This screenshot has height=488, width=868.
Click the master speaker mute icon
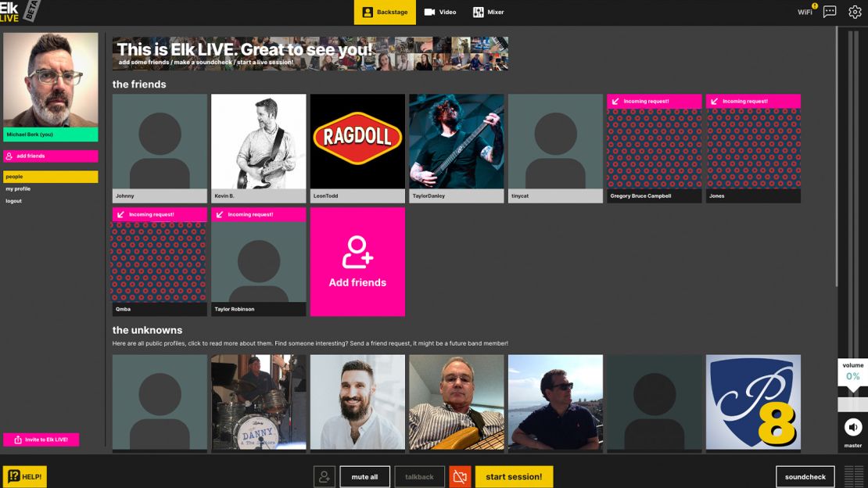point(853,427)
